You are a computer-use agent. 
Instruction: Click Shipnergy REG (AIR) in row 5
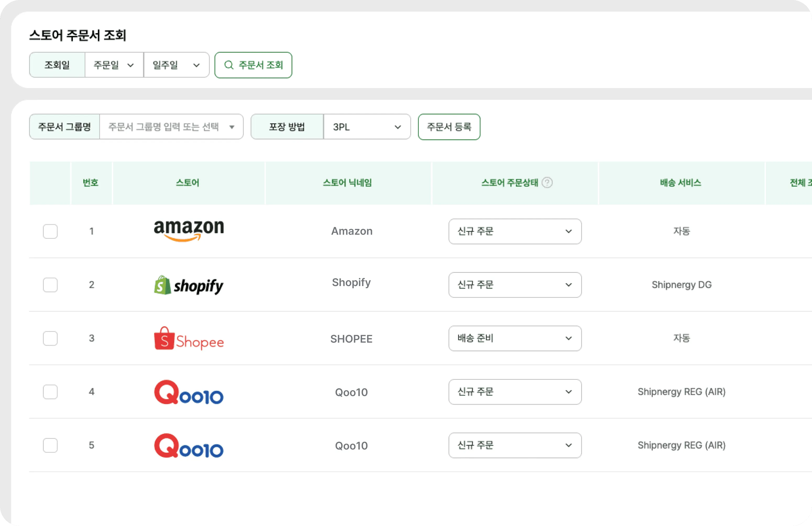682,446
